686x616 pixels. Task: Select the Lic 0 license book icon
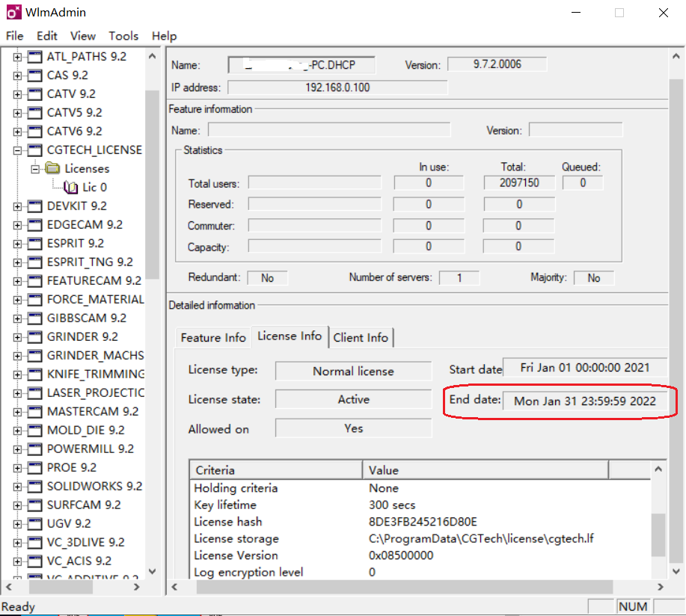70,188
